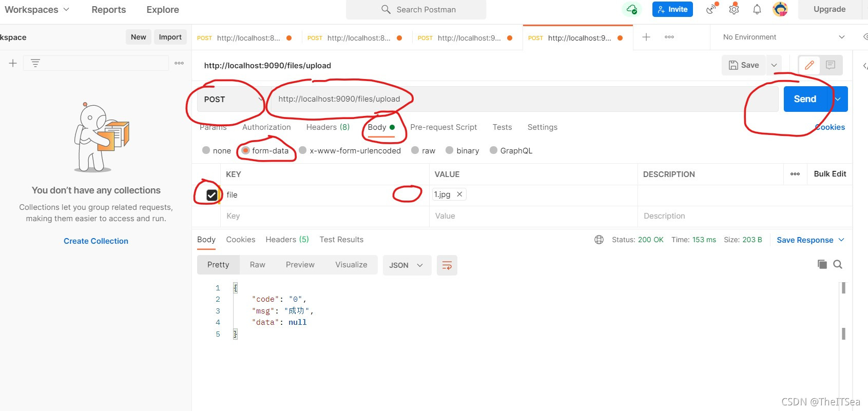Image resolution: width=868 pixels, height=411 pixels.
Task: Click the empty Value field
Action: pyautogui.click(x=533, y=216)
